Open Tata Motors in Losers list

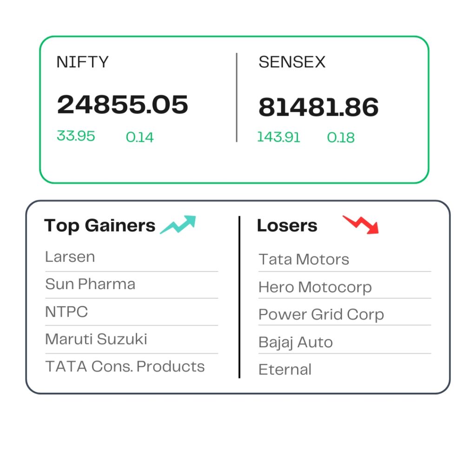coord(304,259)
